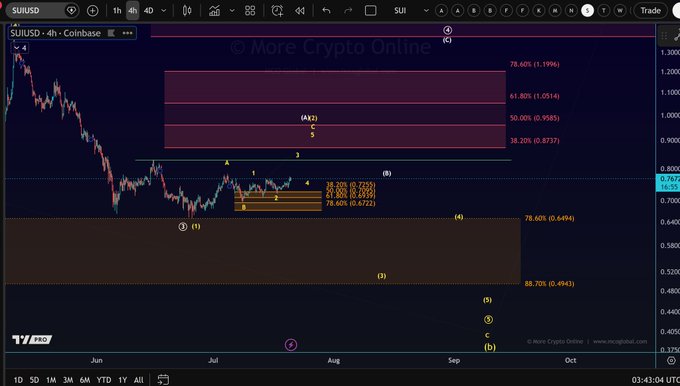Switch to the N layout circle

pos(571,10)
